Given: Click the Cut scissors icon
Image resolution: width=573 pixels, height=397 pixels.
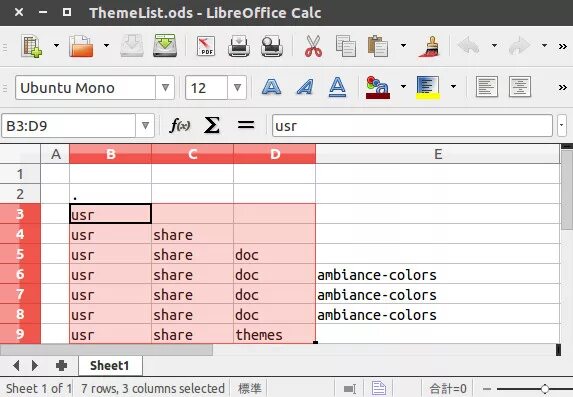Looking at the screenshot, I should point(314,46).
